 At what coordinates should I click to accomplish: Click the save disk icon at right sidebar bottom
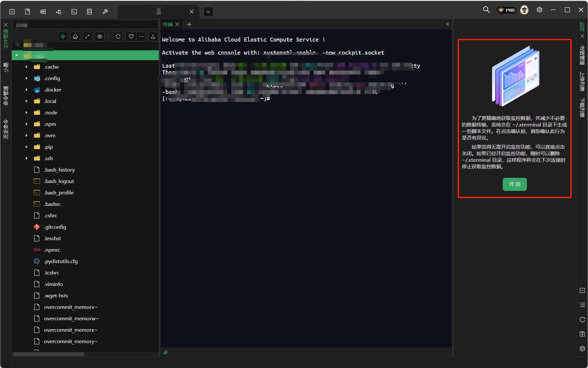point(582,334)
